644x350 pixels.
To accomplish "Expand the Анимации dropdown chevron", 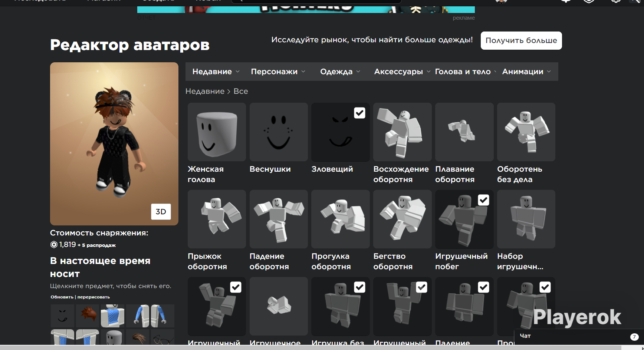I will pyautogui.click(x=549, y=72).
